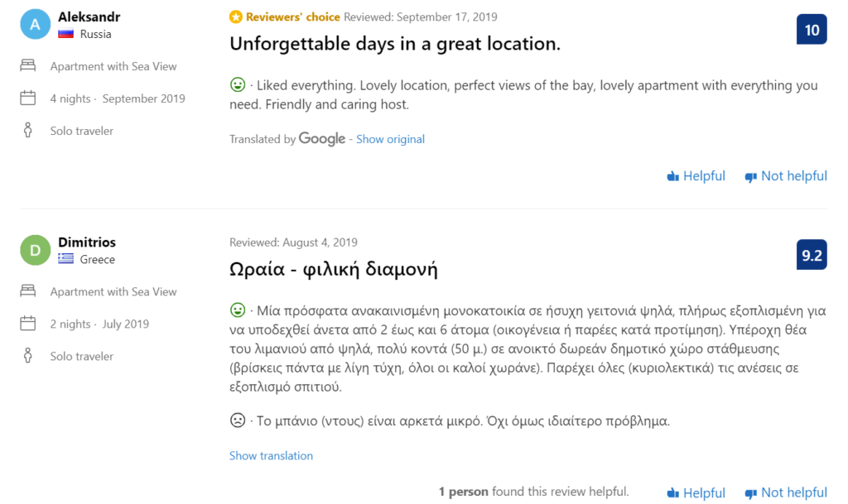Viewport: 848px width, 504px height.
Task: Click the green smiley in Aleksandr's review
Action: [x=238, y=85]
